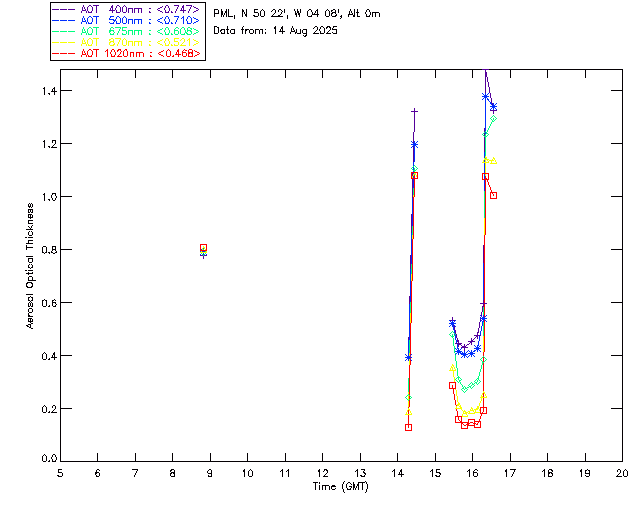Screen dimensions: 640x512
Task: Click the lowest red square near 14.3 GMT
Action: (x=408, y=427)
